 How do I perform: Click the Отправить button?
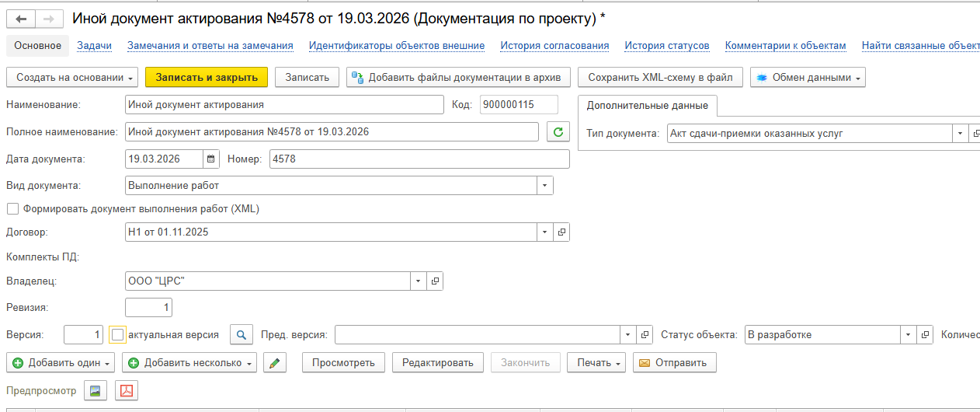pos(674,363)
